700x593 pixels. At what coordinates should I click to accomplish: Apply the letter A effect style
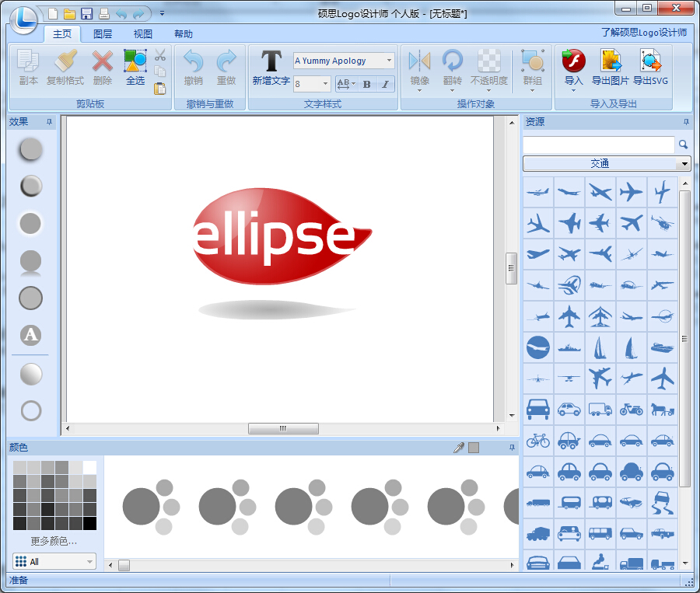tap(30, 336)
